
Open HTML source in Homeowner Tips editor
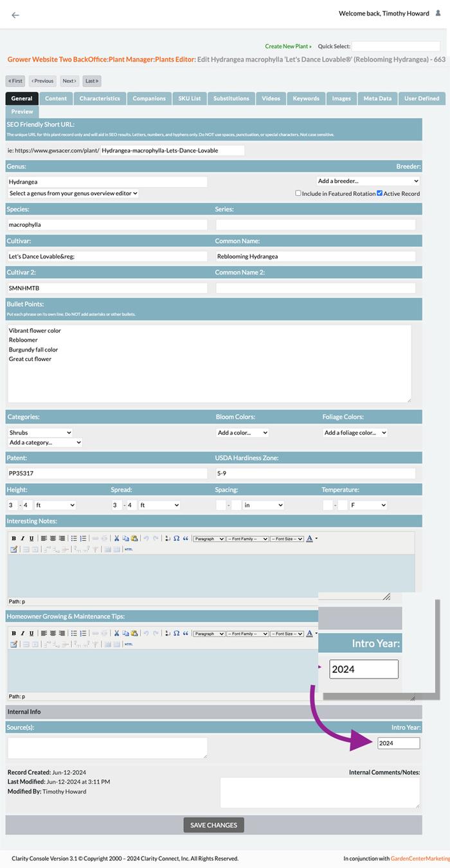pyautogui.click(x=129, y=644)
